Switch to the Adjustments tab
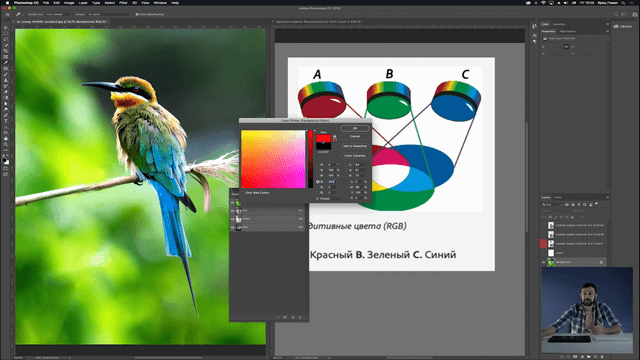The height and width of the screenshot is (360, 640). (x=568, y=31)
